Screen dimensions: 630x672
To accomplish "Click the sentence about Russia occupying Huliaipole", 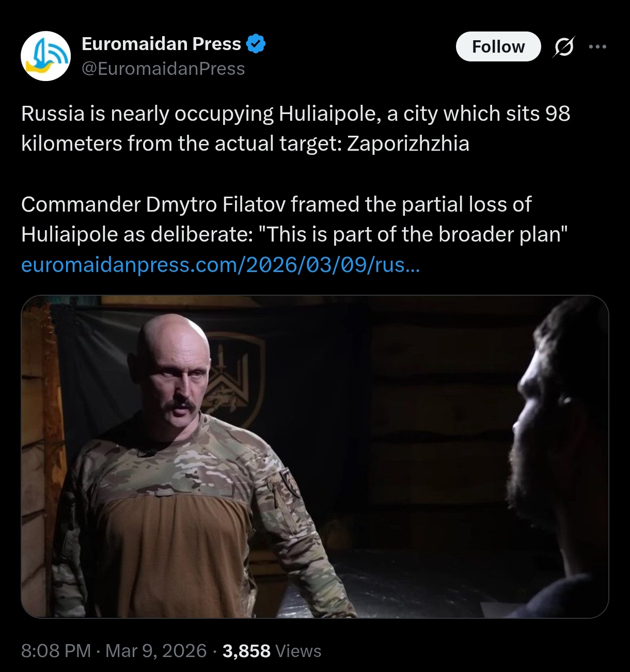I will [x=295, y=129].
